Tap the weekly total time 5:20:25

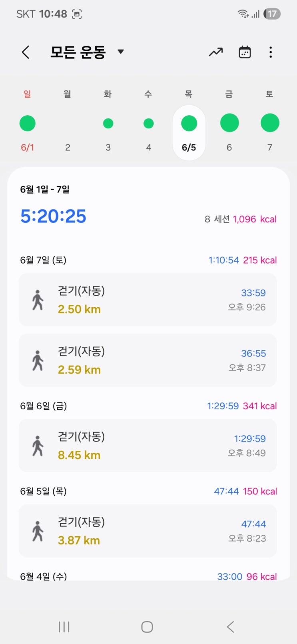53,216
